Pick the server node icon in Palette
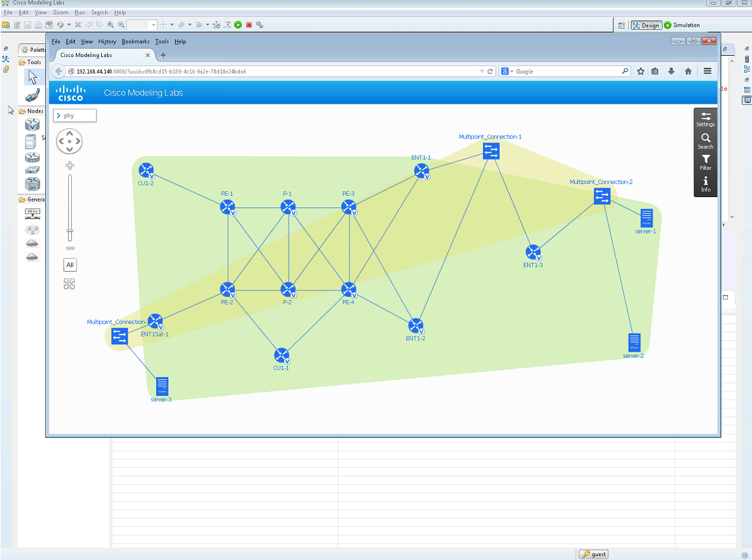The width and height of the screenshot is (752, 560). click(30, 142)
